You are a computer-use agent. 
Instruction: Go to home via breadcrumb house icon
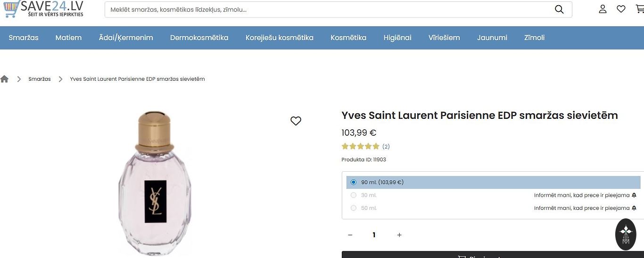(5, 79)
